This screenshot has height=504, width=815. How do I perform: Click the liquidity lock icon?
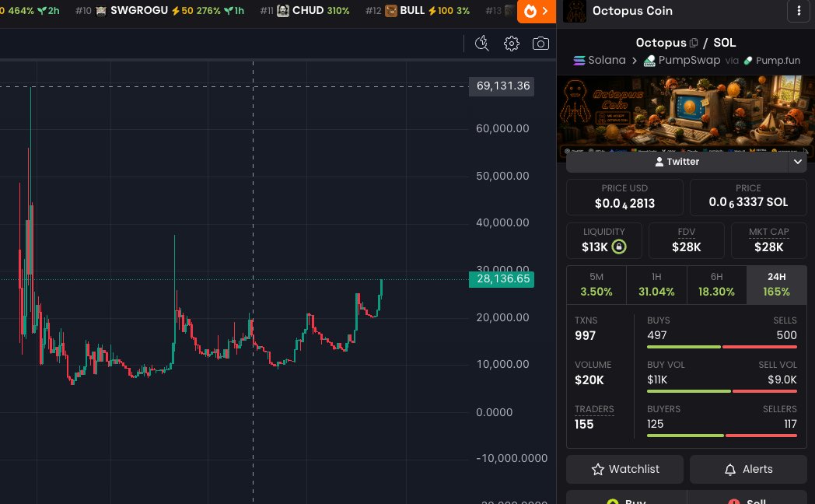(x=618, y=247)
